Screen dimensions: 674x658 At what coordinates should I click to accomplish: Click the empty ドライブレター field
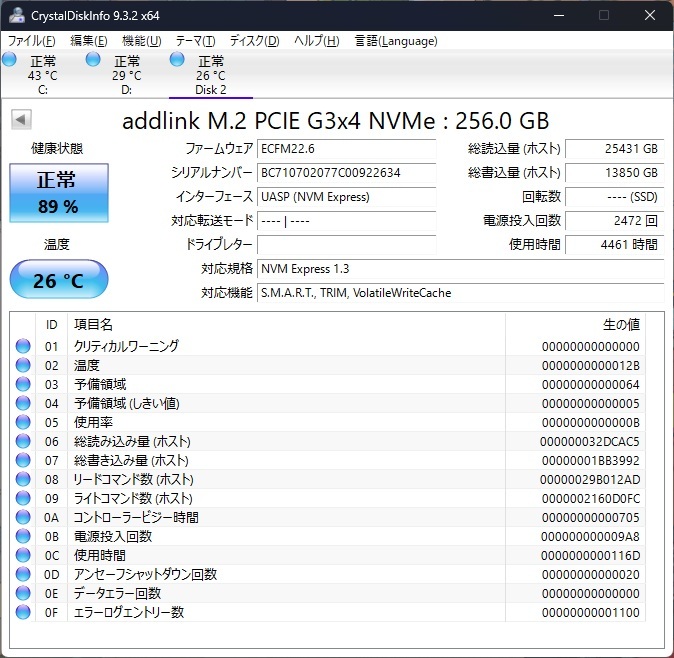pyautogui.click(x=346, y=245)
